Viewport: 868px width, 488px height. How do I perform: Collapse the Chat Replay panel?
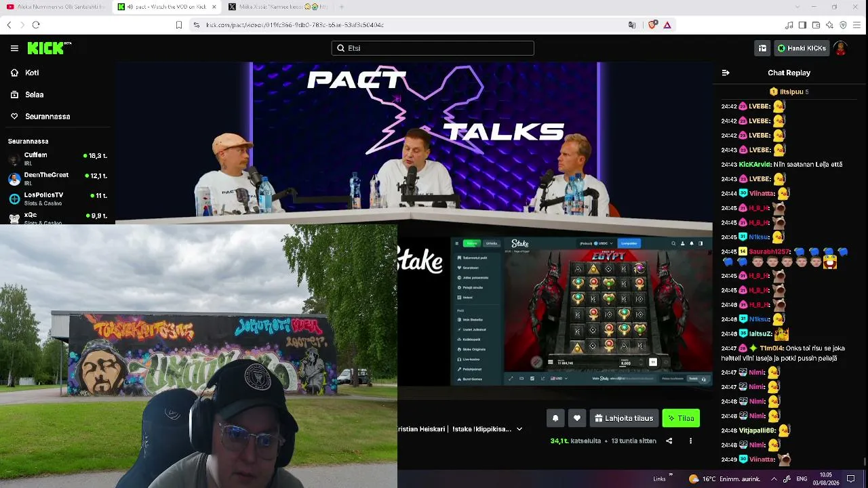click(x=726, y=73)
